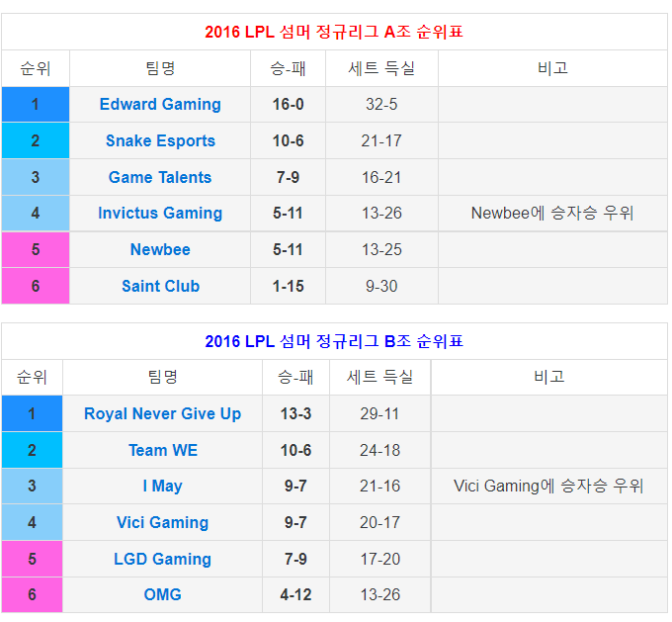672x622 pixels.
Task: Click rank 3 cell for Game Talents
Action: (x=36, y=177)
